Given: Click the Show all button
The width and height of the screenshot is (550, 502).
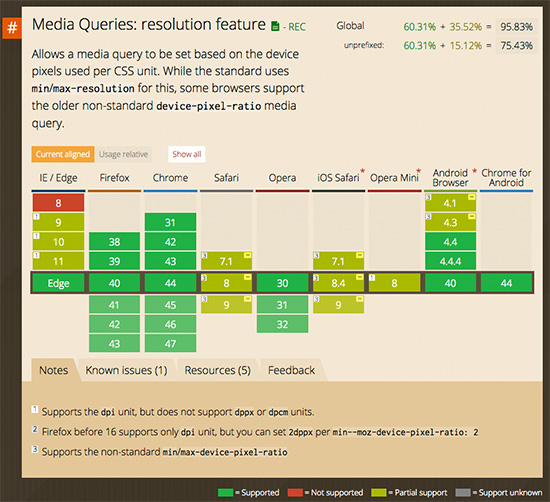Looking at the screenshot, I should click(x=187, y=154).
